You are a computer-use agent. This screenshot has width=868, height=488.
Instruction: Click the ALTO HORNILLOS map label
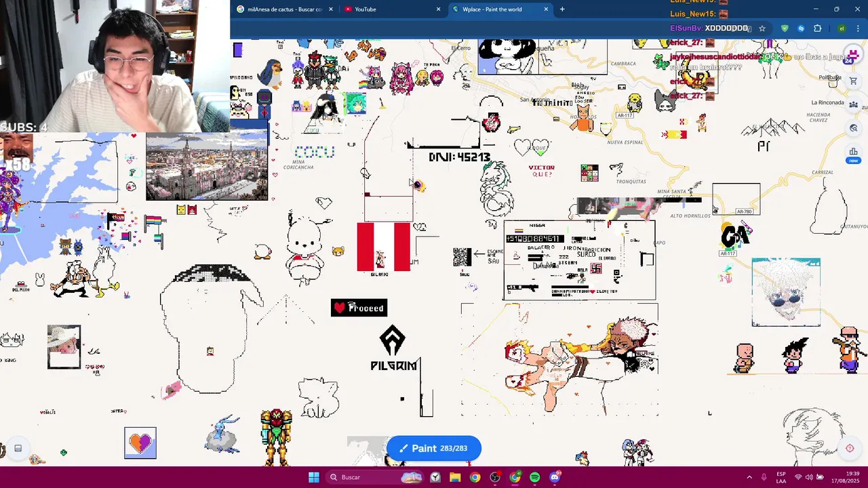coord(690,216)
